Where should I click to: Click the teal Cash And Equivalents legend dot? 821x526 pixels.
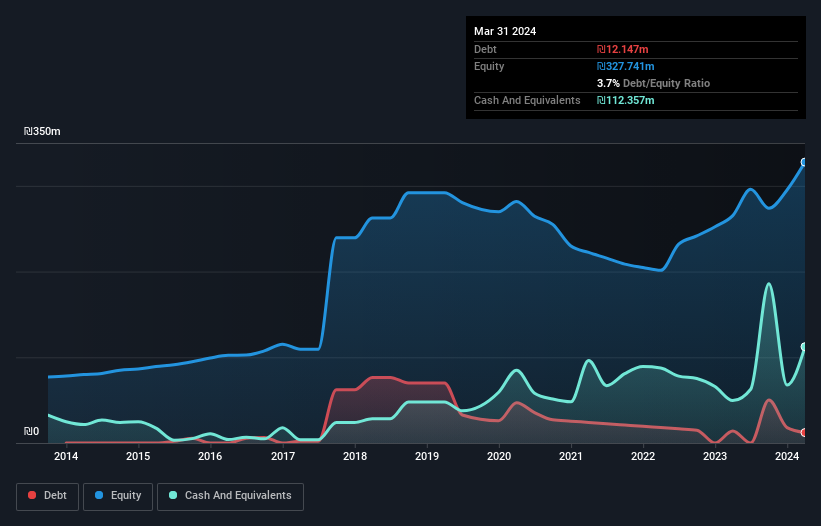tap(173, 495)
